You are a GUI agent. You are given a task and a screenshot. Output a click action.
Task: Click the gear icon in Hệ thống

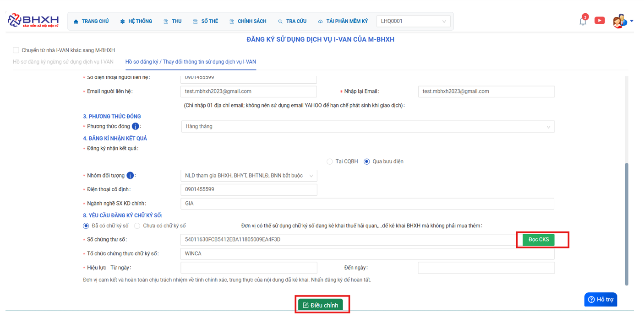point(122,22)
